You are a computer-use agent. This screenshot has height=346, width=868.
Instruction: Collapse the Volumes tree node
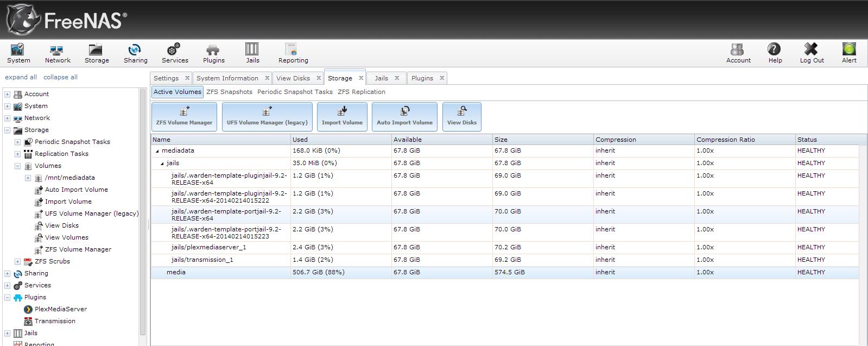click(x=17, y=166)
